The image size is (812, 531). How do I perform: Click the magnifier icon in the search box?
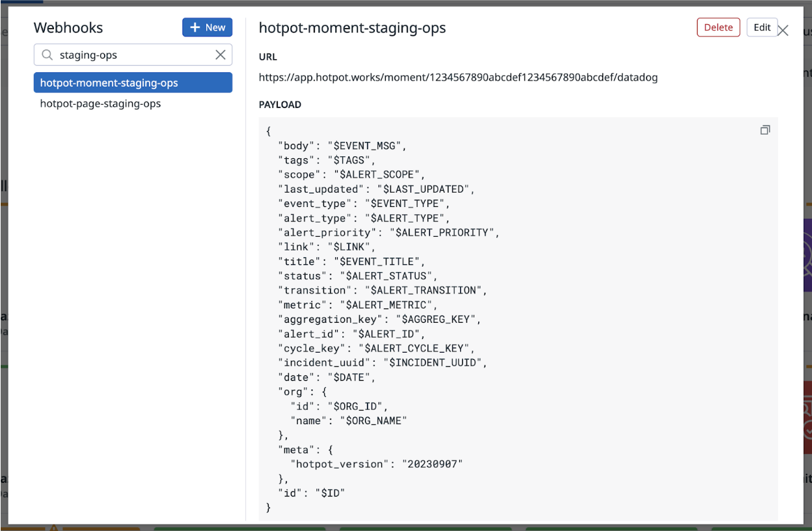point(47,55)
